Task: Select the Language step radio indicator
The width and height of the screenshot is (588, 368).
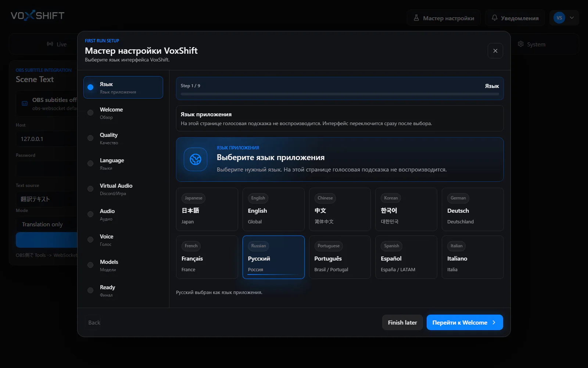Action: [90, 163]
